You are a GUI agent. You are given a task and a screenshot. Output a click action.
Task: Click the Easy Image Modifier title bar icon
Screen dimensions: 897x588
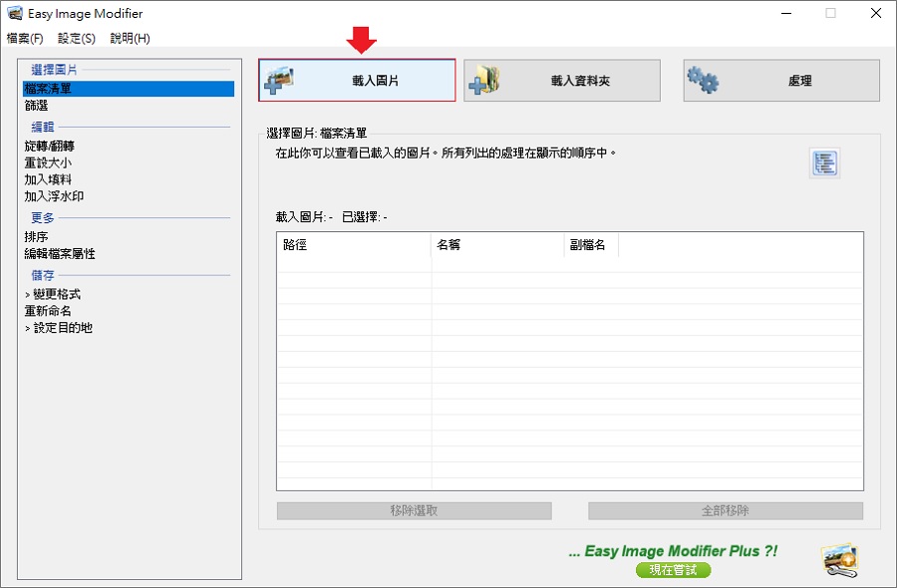pyautogui.click(x=14, y=13)
